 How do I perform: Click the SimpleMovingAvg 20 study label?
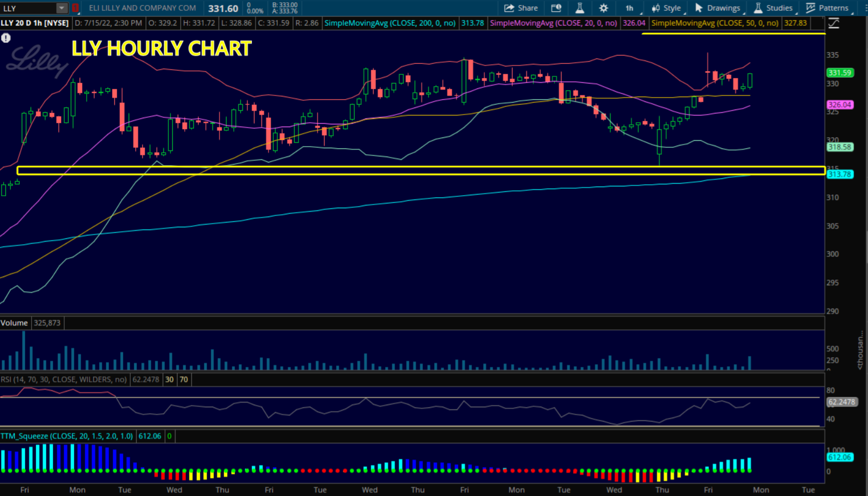554,23
